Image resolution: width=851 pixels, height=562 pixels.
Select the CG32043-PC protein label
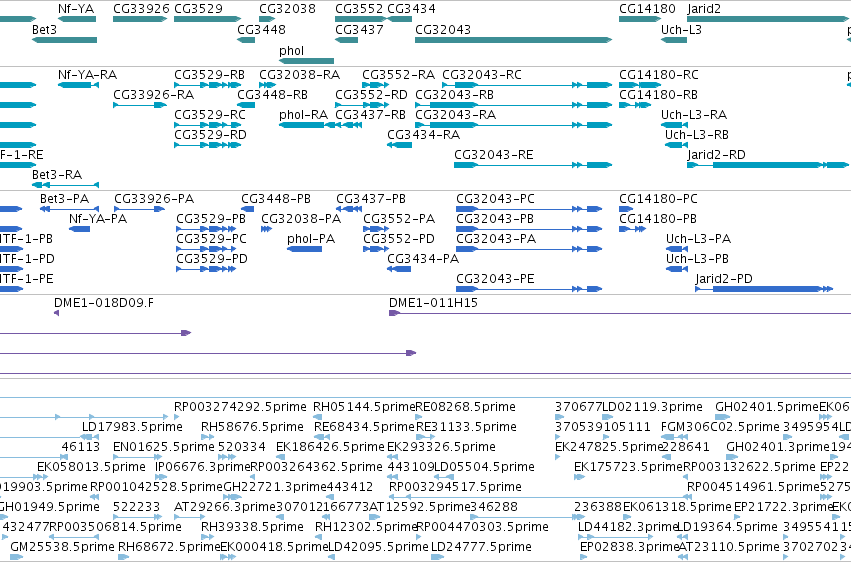click(x=496, y=199)
